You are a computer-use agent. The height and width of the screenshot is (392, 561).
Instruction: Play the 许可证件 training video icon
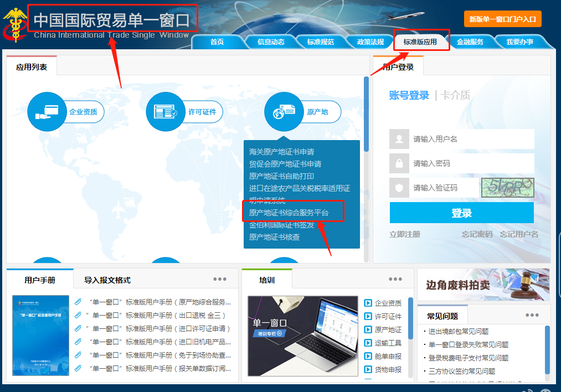[368, 316]
